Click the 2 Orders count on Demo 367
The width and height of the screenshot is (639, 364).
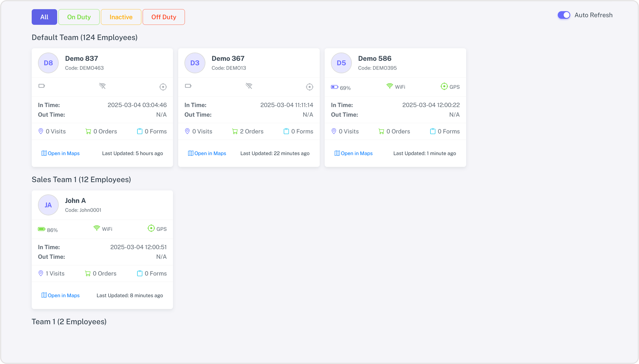[x=252, y=131]
